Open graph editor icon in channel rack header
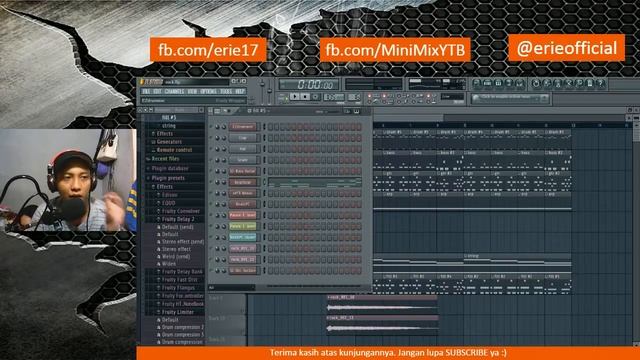The image size is (640, 360). tap(347, 111)
